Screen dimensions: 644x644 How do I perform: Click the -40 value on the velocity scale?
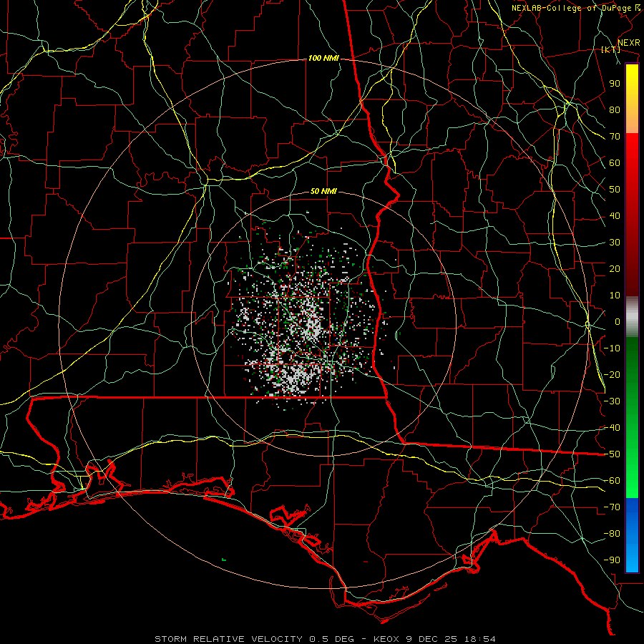pos(612,428)
